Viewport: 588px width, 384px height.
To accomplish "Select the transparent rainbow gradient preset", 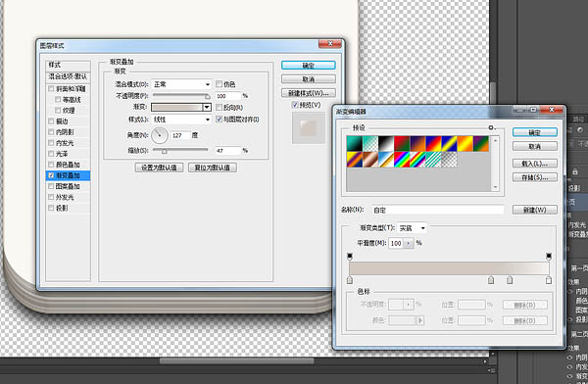I will point(417,160).
